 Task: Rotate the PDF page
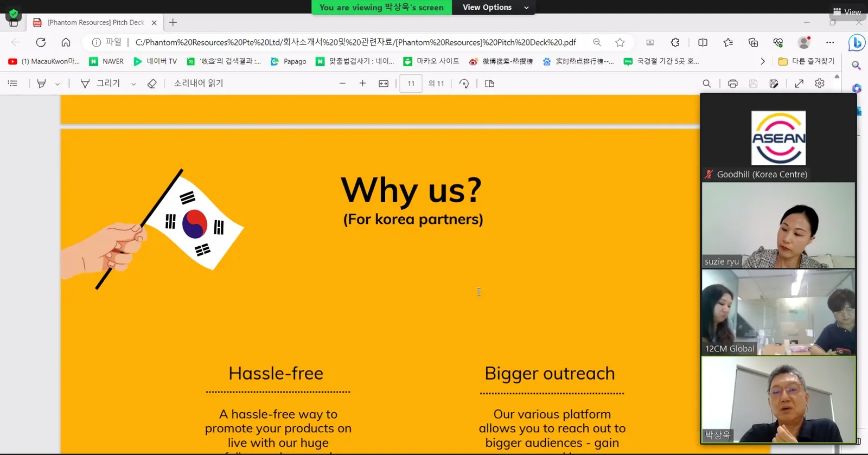(x=464, y=84)
